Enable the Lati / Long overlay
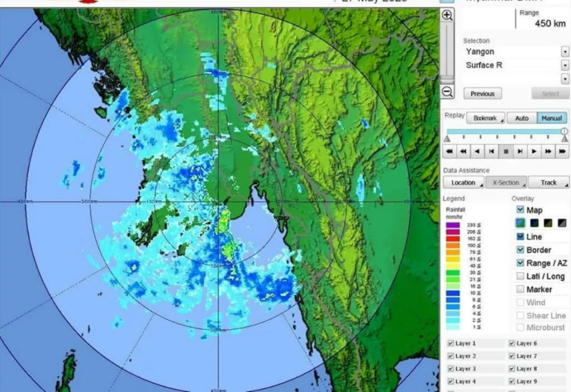571x392 pixels. pyautogui.click(x=520, y=276)
